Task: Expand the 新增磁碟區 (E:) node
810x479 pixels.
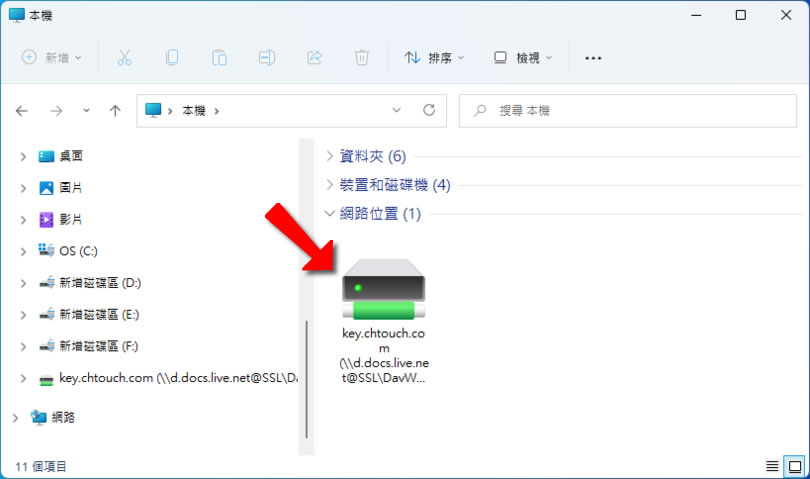Action: pos(23,315)
